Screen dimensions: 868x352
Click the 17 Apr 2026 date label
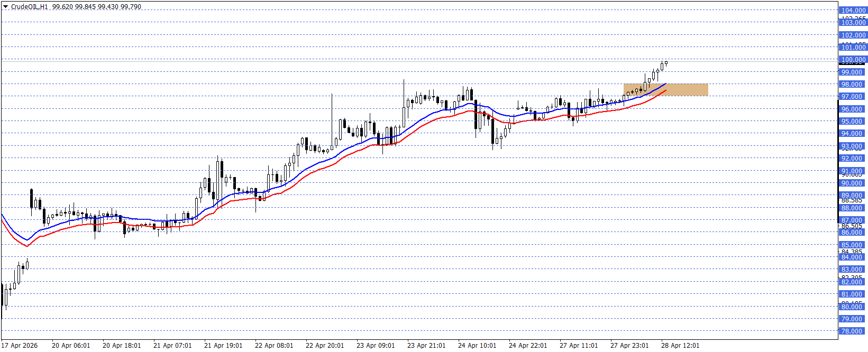(20, 346)
